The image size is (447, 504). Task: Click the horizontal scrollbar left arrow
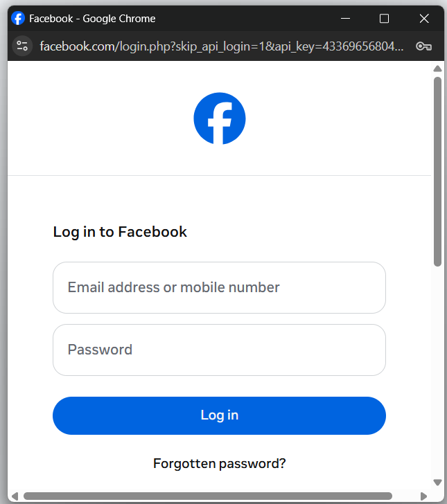15,496
